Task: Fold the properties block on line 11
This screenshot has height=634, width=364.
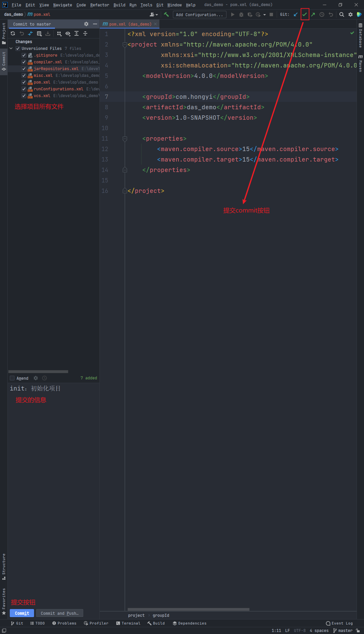Action: click(125, 139)
